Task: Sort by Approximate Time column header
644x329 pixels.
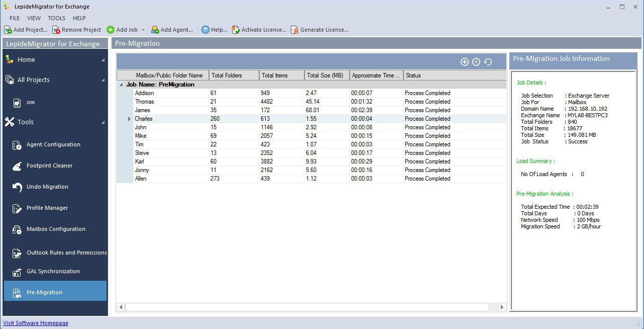Action: [x=376, y=75]
